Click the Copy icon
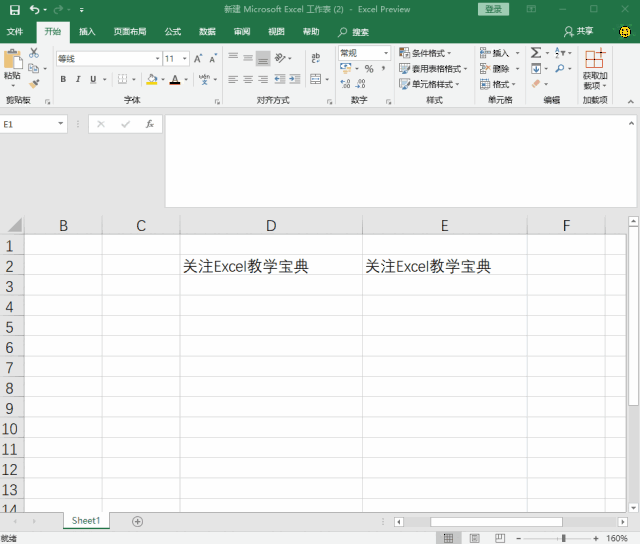This screenshot has width=640, height=544. pos(33,68)
